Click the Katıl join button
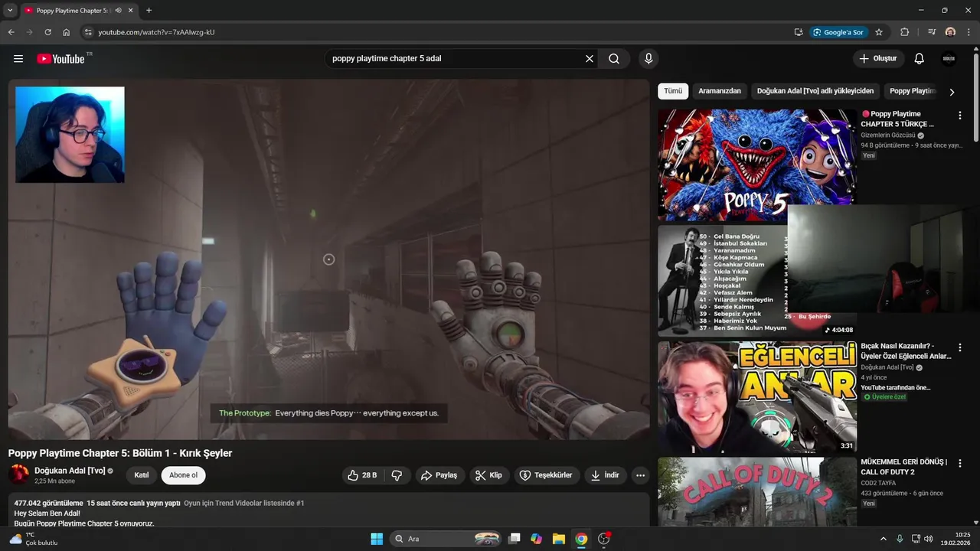 point(142,475)
